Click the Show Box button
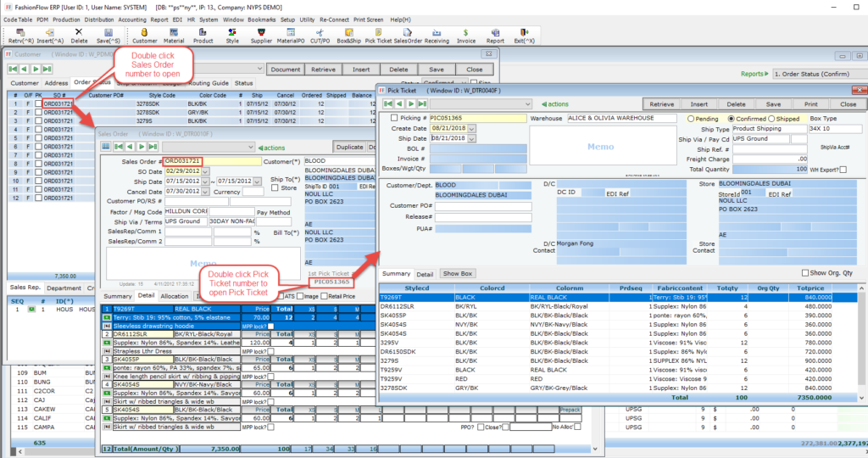 click(x=458, y=274)
